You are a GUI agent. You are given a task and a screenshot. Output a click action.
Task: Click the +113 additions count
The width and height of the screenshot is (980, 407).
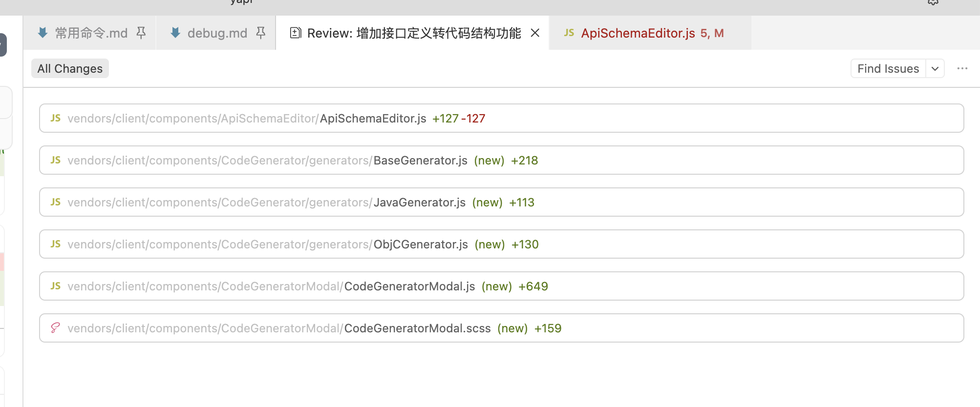point(522,203)
